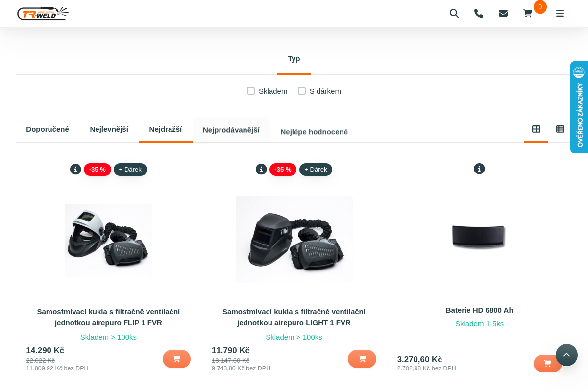Click the email envelope icon

click(x=503, y=14)
